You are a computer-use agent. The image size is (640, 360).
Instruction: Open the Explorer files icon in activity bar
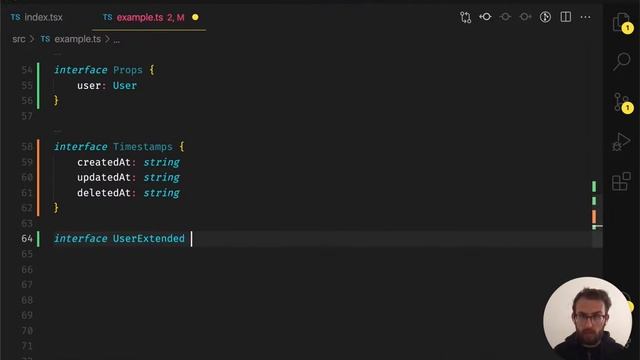pyautogui.click(x=622, y=22)
